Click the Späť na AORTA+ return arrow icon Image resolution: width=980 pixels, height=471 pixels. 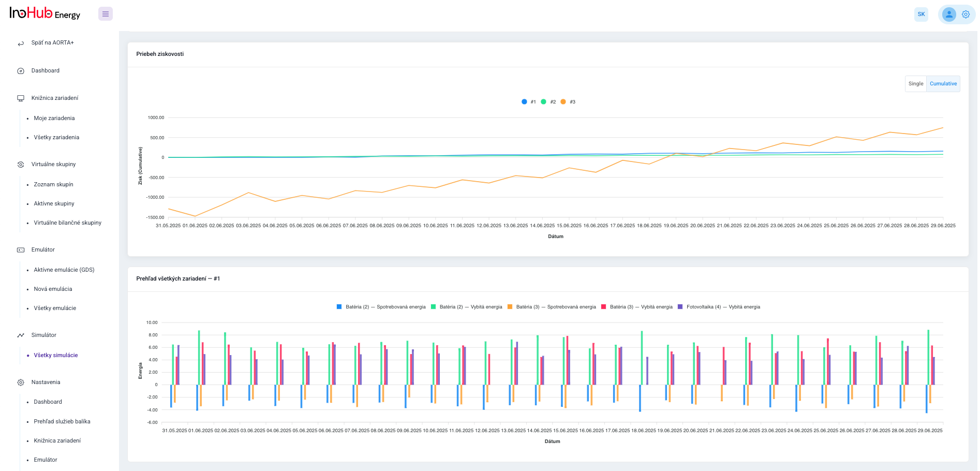tap(20, 43)
